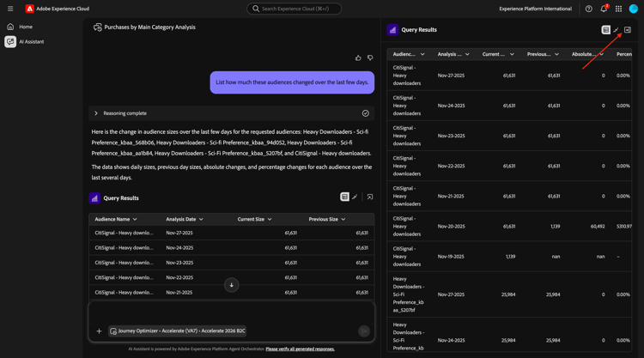Click Journey Optimizer Accelerate context chip

tap(178, 331)
